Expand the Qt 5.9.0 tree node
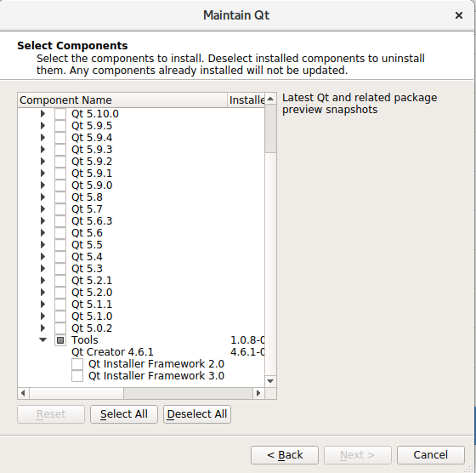This screenshot has width=476, height=473. (42, 185)
